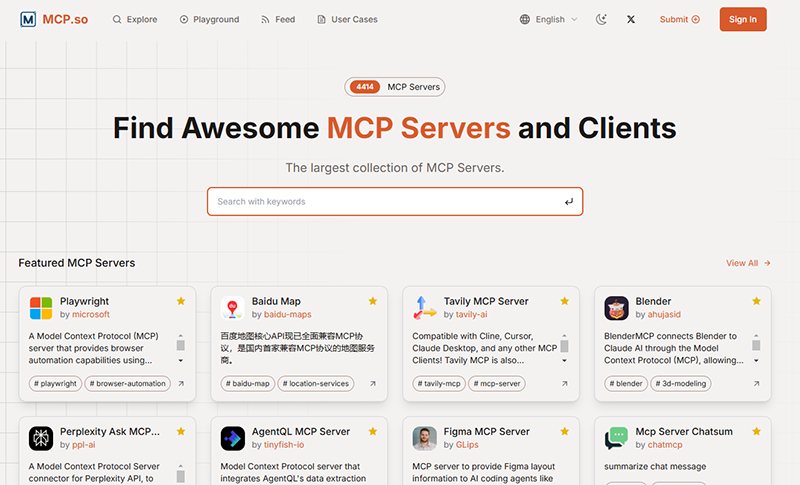Select the # mcp-server tag
This screenshot has width=800, height=485.
[x=497, y=384]
